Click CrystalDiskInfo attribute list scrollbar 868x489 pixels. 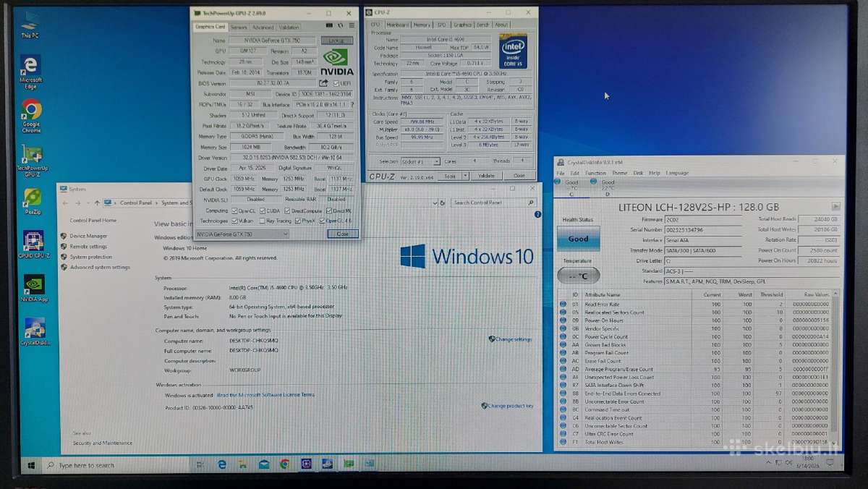[x=836, y=368]
